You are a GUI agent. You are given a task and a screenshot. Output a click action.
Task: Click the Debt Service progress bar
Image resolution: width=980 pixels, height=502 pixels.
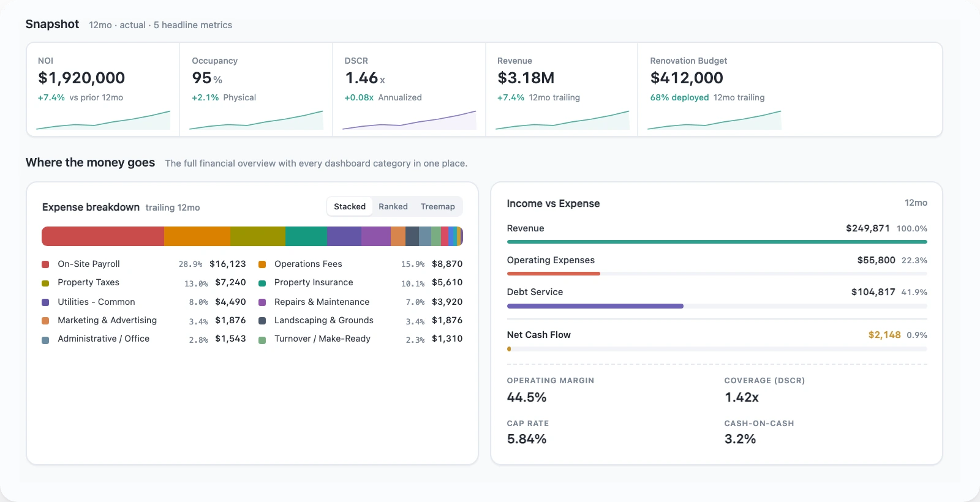point(717,305)
